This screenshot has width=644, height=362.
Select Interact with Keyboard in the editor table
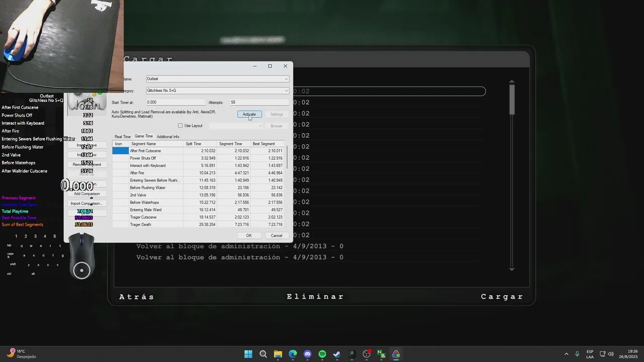(x=156, y=165)
